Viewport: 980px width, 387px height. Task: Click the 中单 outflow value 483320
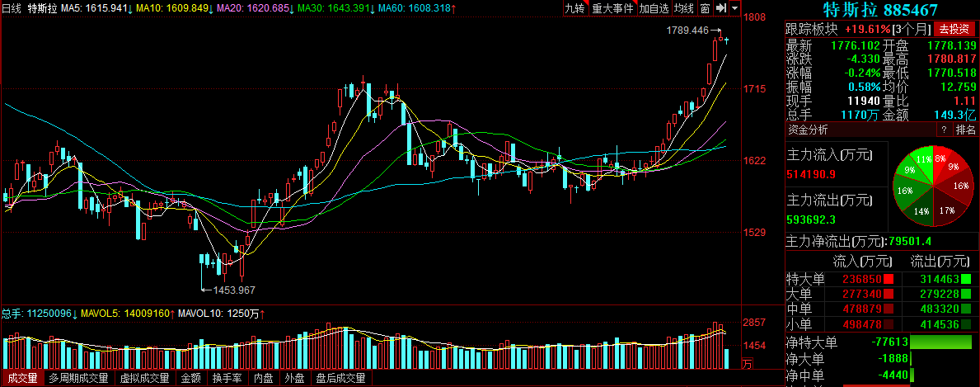(x=939, y=309)
